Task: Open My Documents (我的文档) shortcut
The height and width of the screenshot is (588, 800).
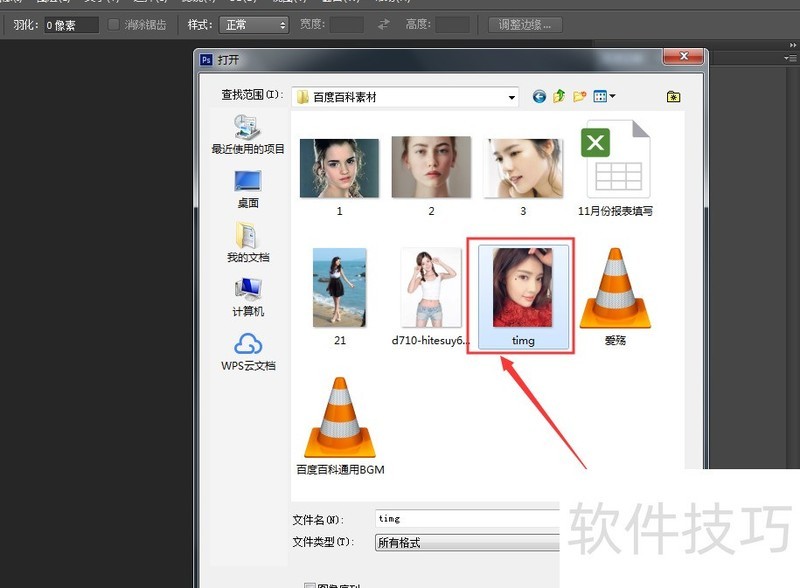Action: 248,242
